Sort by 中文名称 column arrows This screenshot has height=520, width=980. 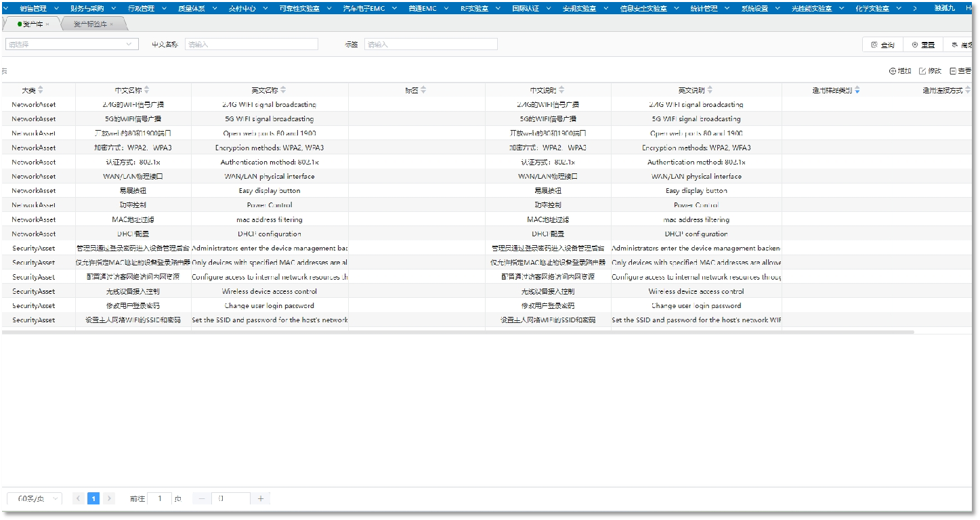click(x=147, y=90)
